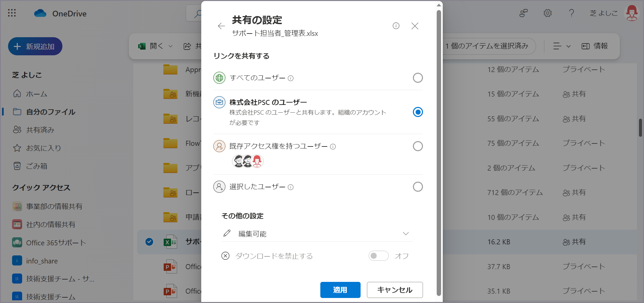Toggle the ダウンロードを禁止する switch
This screenshot has width=644, height=303.
coord(378,256)
